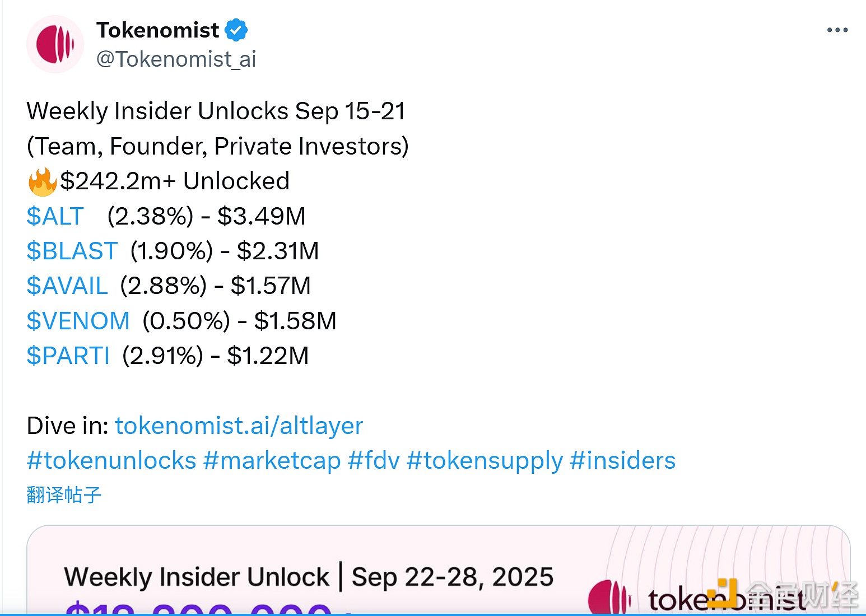Select the $VENOM cashtag
The width and height of the screenshot is (866, 616).
[x=78, y=321]
